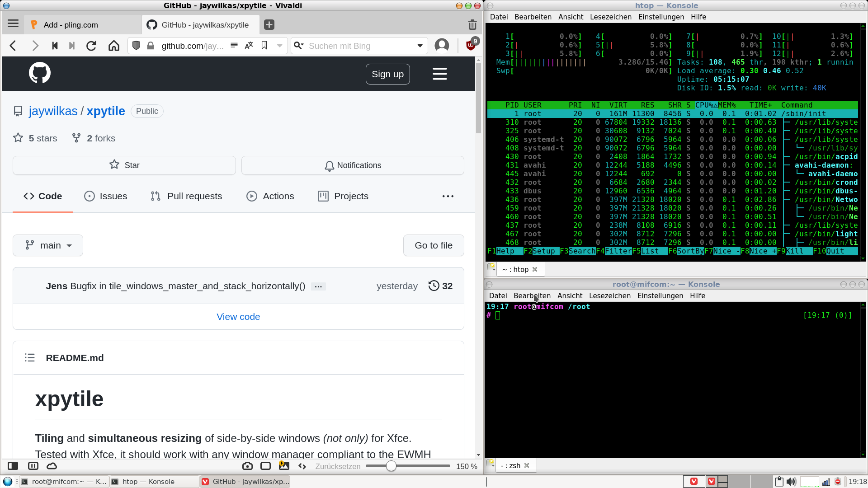View the 32 commits history

click(440, 286)
